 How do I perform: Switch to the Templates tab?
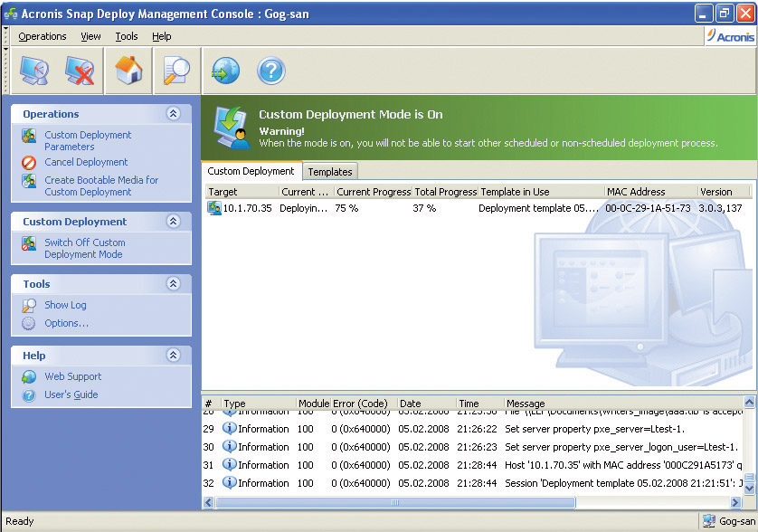[330, 171]
